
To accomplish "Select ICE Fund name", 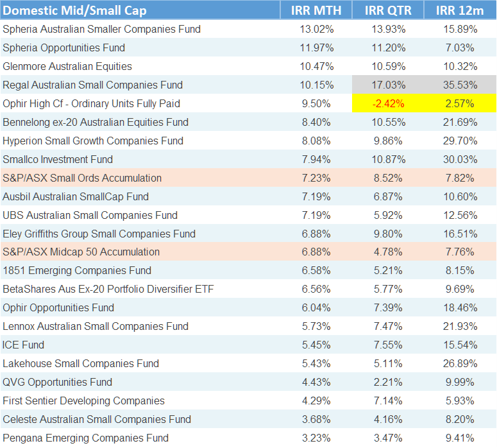I will (x=23, y=345).
